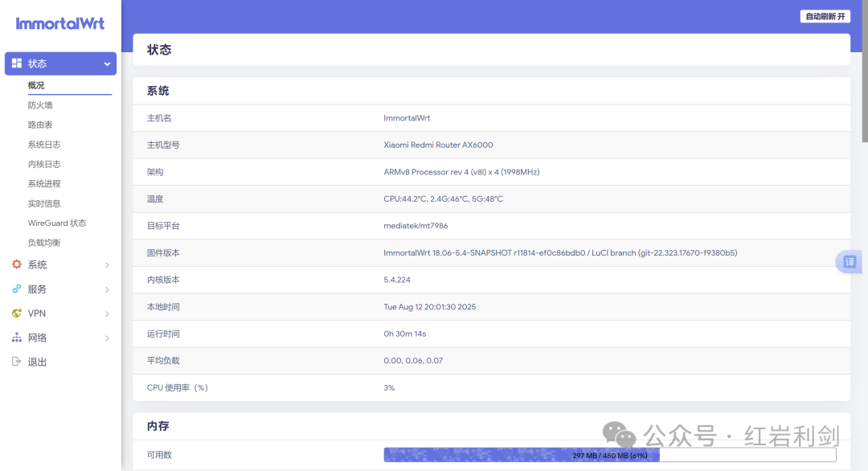Collapse the 状态 menu chevron
This screenshot has width=868, height=471.
107,64
